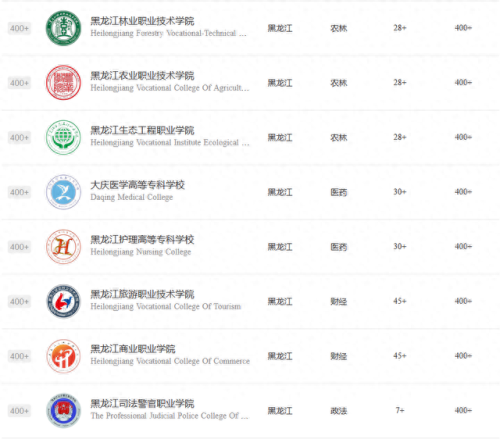Click category 医药 in the Daqing Medical College row

coord(339,192)
